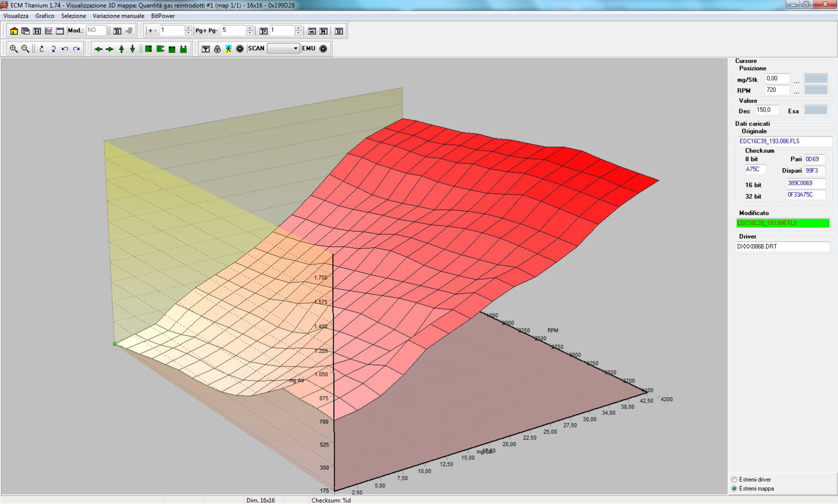Image resolution: width=838 pixels, height=504 pixels.
Task: Click the single window view icon
Action: [60, 31]
